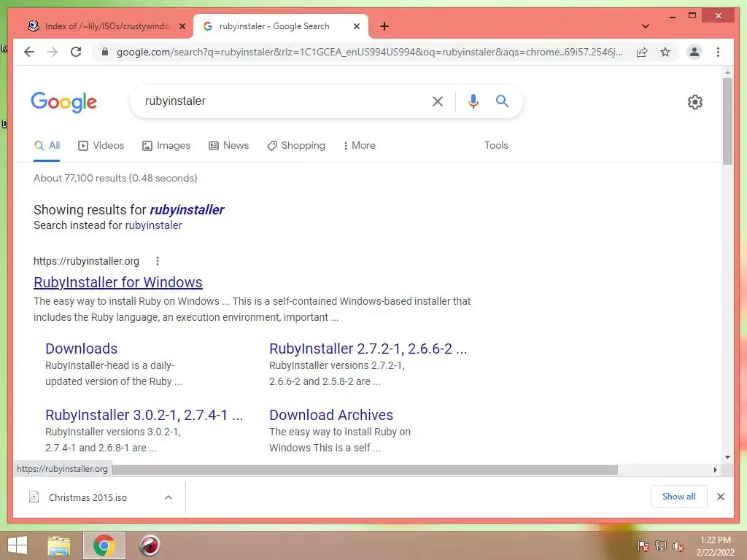The image size is (747, 560).
Task: Open the Downloads sitelink
Action: [x=82, y=349]
